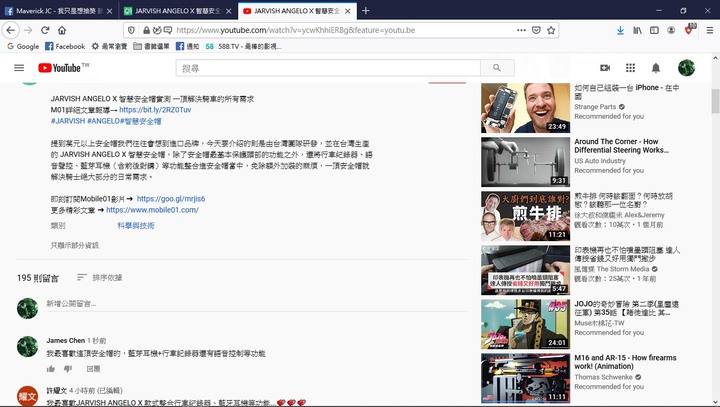
Task: Open the red shield extension
Action: (689, 29)
